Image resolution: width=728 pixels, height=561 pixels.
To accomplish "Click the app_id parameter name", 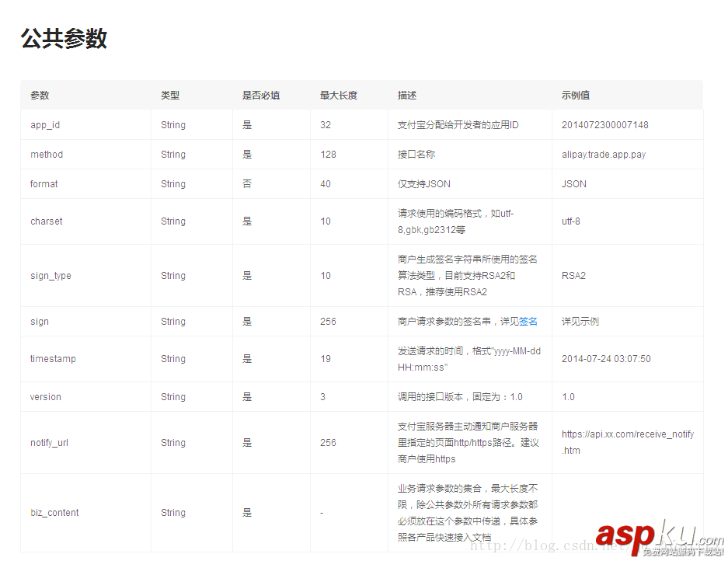I will click(x=44, y=124).
